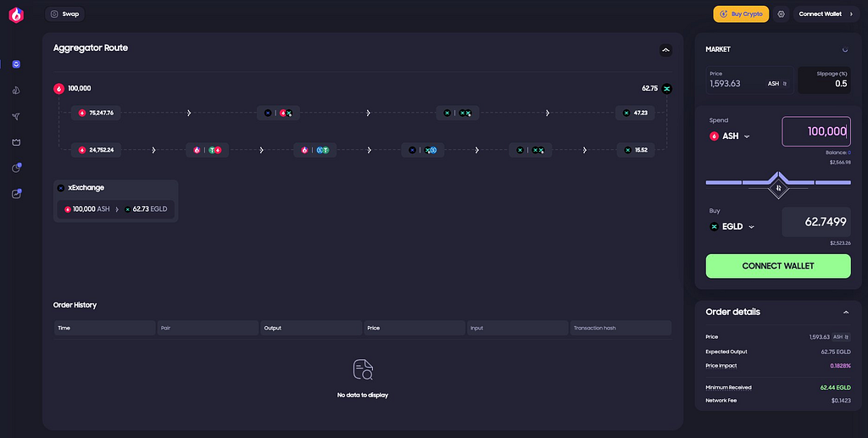Collapse the Order details section
The height and width of the screenshot is (438, 868).
click(x=846, y=313)
